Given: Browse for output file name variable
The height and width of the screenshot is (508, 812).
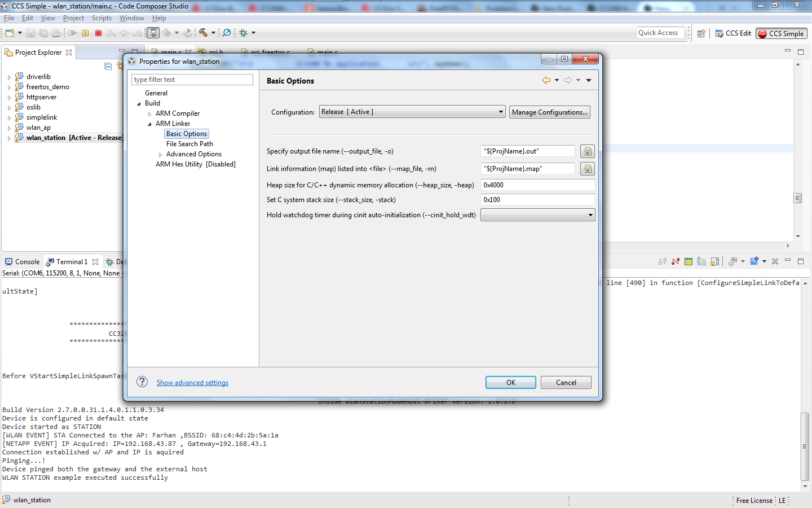Looking at the screenshot, I should click(588, 151).
